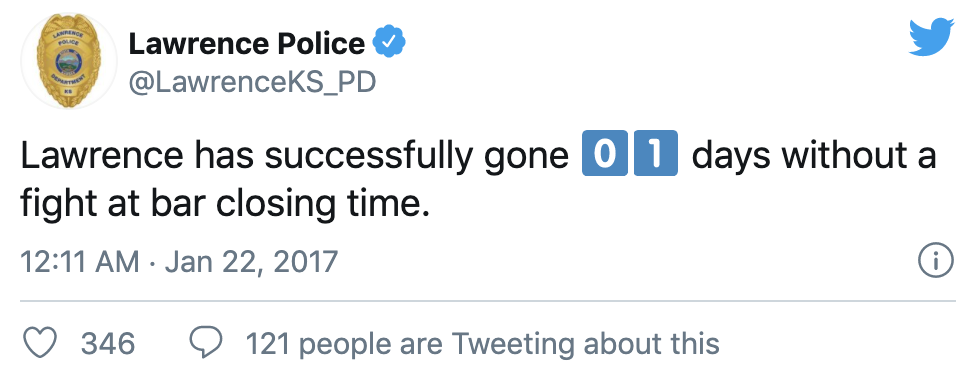Click the gold police badge avatar
Screen dimensions: 972x374
tap(69, 60)
